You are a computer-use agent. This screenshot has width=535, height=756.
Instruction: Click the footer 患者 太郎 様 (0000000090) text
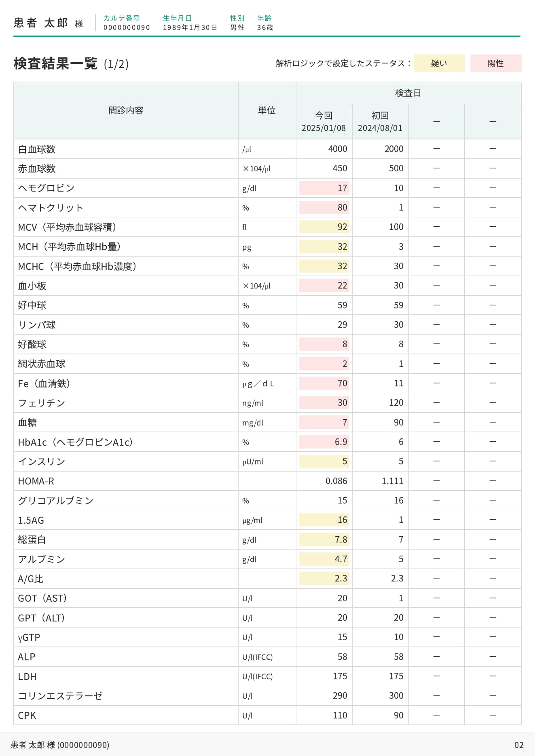tap(60, 745)
